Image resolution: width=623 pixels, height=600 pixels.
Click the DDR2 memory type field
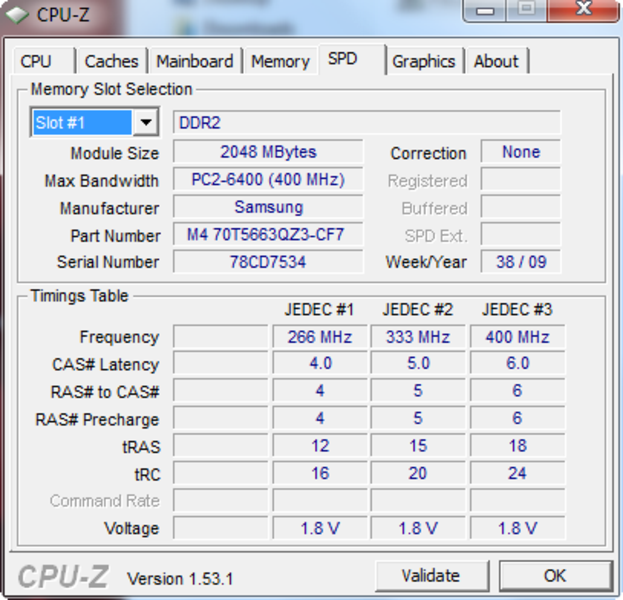point(367,122)
